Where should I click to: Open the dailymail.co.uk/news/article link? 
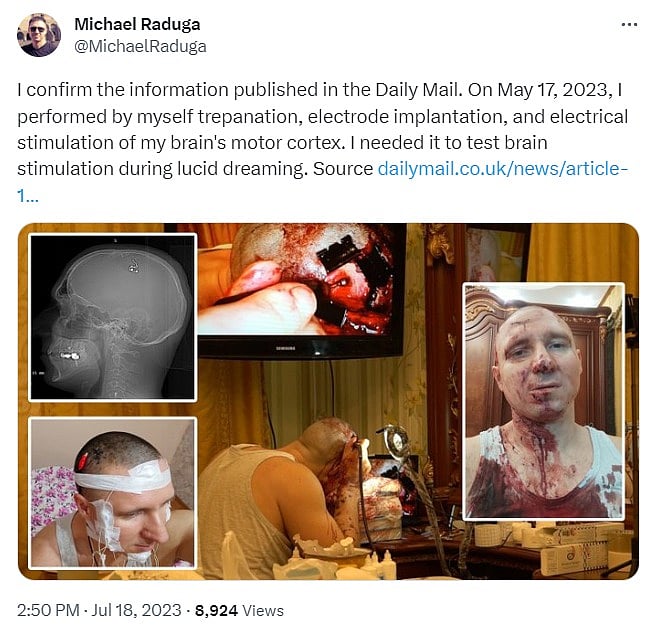tap(503, 168)
